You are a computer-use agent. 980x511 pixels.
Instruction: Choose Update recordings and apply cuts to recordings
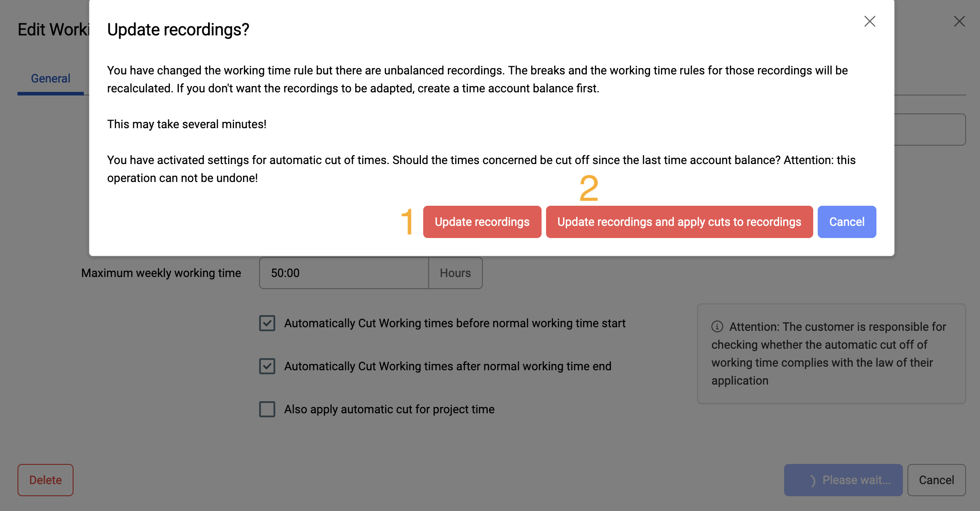pos(679,222)
